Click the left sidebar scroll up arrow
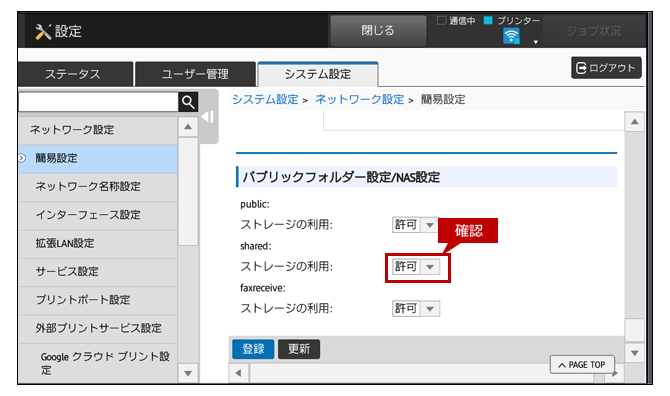Screen dimensions: 670x396 pos(188,127)
